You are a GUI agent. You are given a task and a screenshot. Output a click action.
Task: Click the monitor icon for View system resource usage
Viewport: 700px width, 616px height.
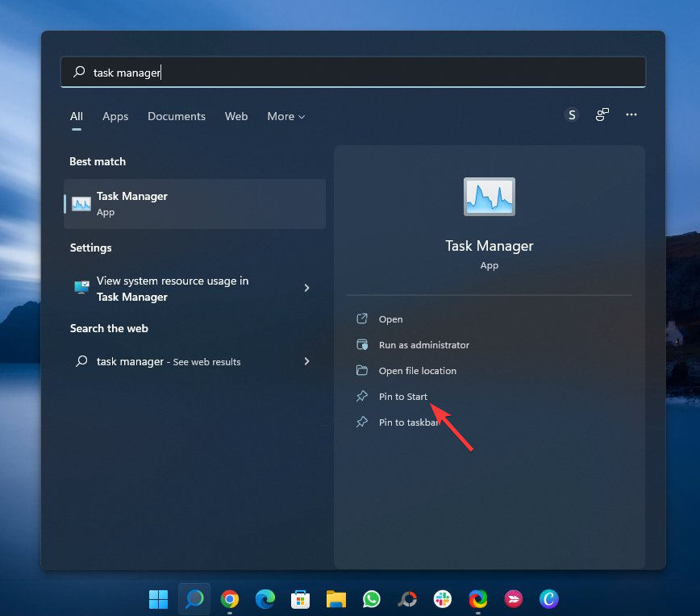click(81, 288)
